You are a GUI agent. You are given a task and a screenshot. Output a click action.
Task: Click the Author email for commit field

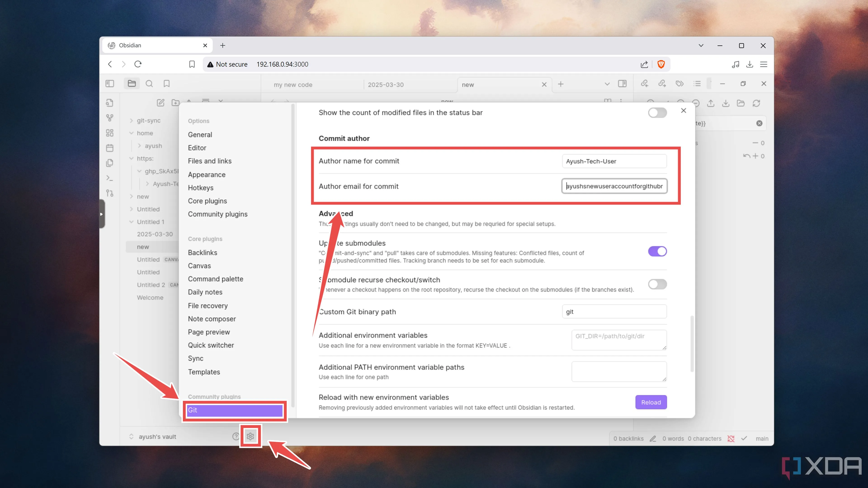pyautogui.click(x=614, y=186)
